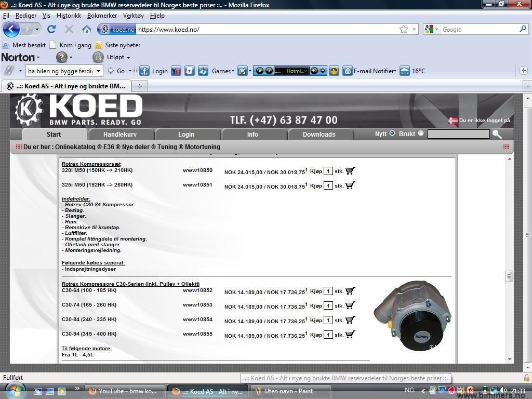Add C30-64 compressor to cart
Viewport: 532px width, 399px height.
[350, 291]
